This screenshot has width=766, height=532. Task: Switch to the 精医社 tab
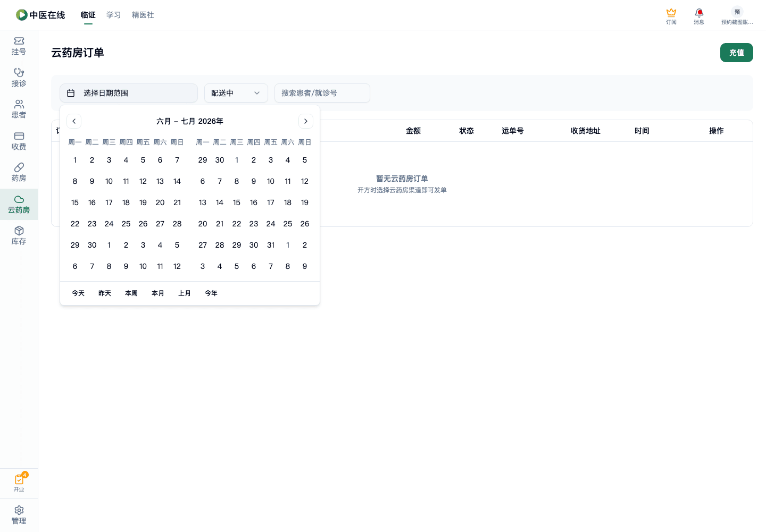tap(143, 15)
